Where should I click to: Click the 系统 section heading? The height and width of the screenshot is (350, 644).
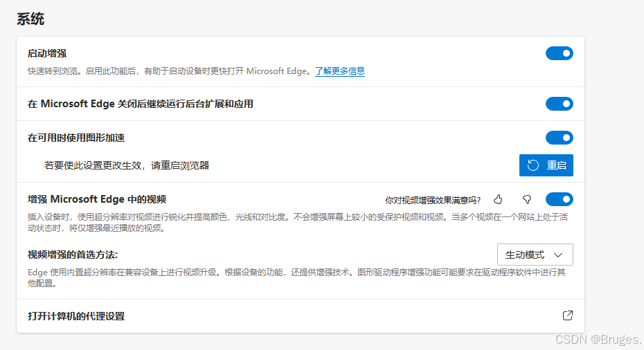tap(30, 19)
